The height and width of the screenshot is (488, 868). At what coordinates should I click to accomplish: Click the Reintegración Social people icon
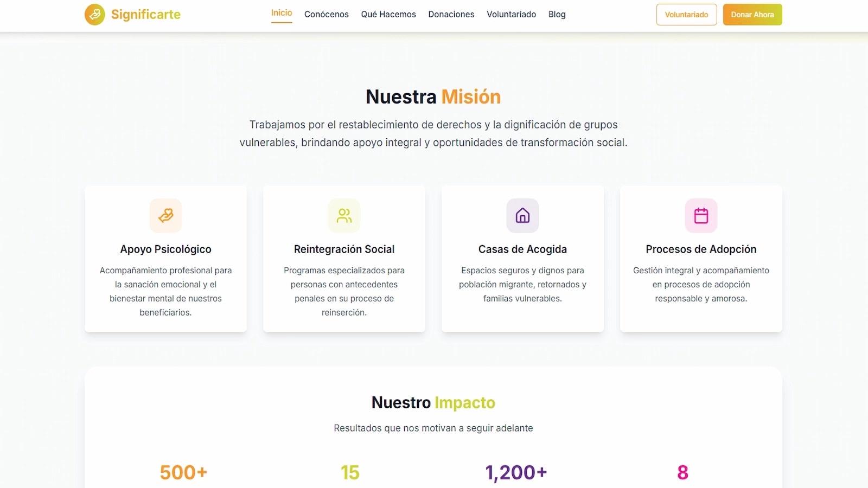pos(344,215)
